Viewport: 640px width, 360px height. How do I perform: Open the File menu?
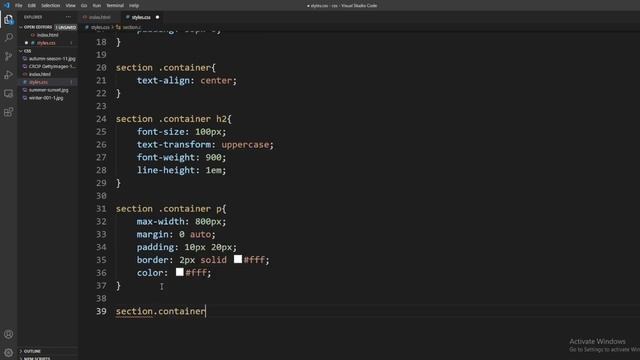pos(18,6)
